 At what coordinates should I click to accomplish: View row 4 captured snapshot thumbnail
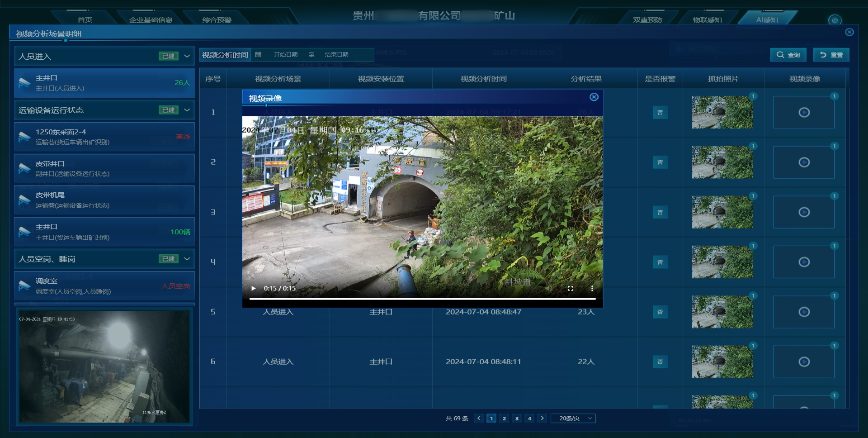tap(722, 262)
